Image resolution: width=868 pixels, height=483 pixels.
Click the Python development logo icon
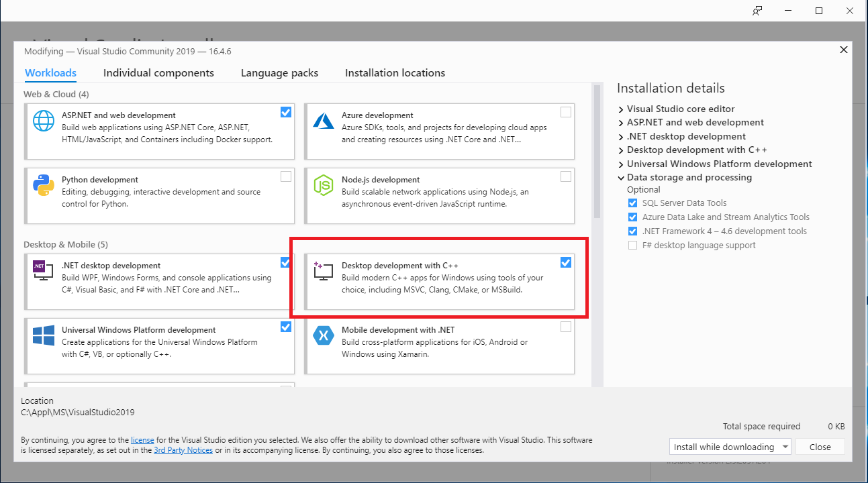[44, 185]
